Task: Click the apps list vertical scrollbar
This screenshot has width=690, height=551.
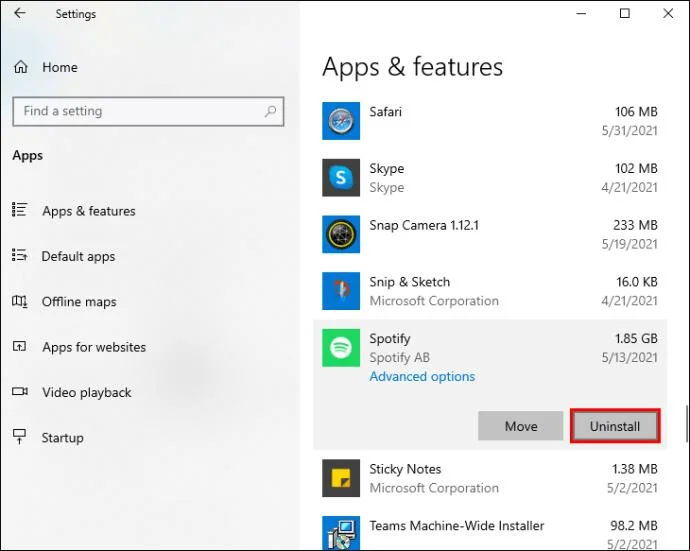Action: pos(686,422)
